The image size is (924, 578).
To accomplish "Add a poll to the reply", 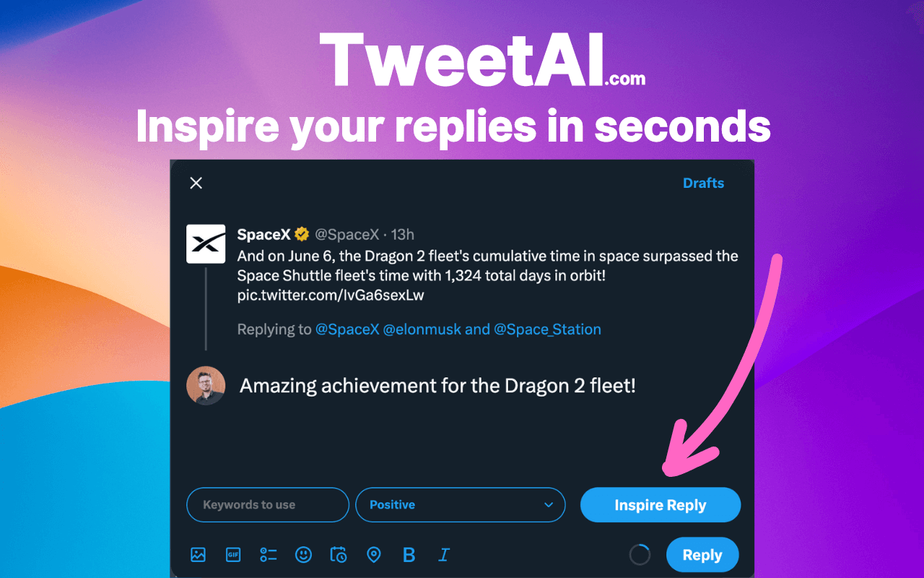I will pos(268,554).
